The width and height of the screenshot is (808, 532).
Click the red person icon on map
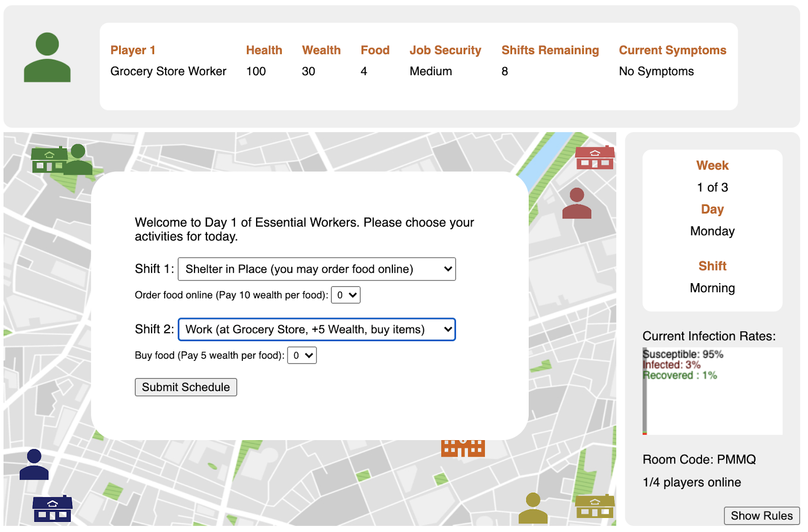point(577,203)
